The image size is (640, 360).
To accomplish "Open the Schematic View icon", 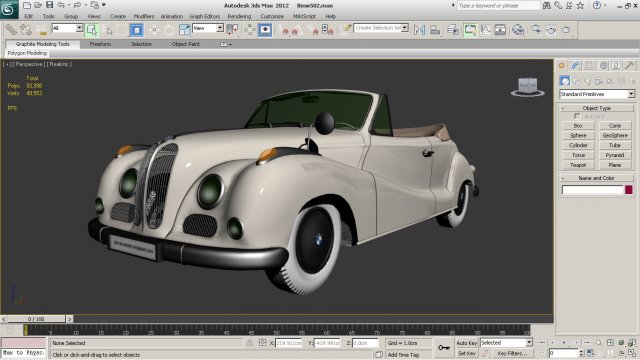I will click(x=500, y=30).
